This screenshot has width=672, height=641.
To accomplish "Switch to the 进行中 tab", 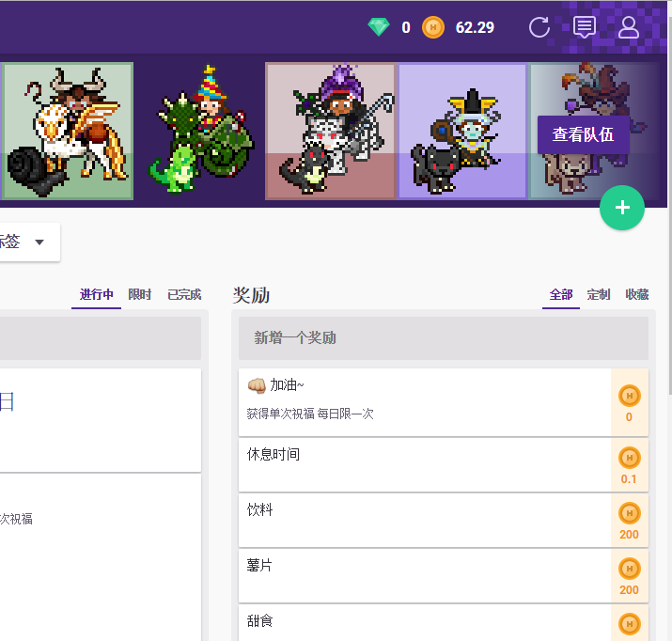I will coord(96,294).
